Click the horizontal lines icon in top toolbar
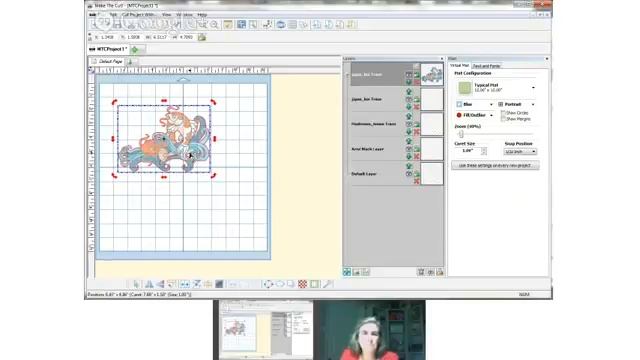This screenshot has height=360, width=640. (x=292, y=25)
